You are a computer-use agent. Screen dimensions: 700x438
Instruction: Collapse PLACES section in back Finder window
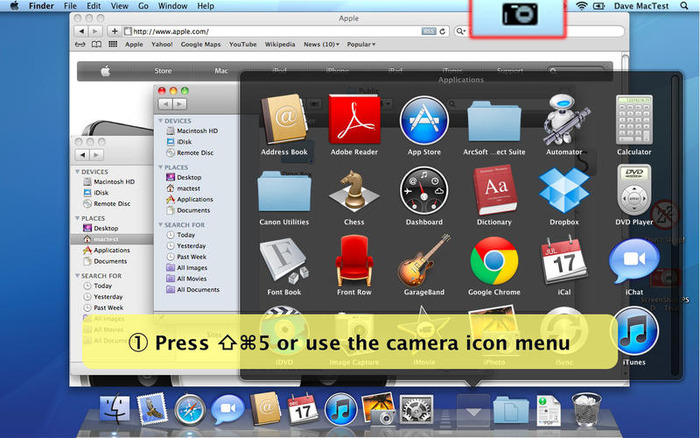(x=77, y=218)
